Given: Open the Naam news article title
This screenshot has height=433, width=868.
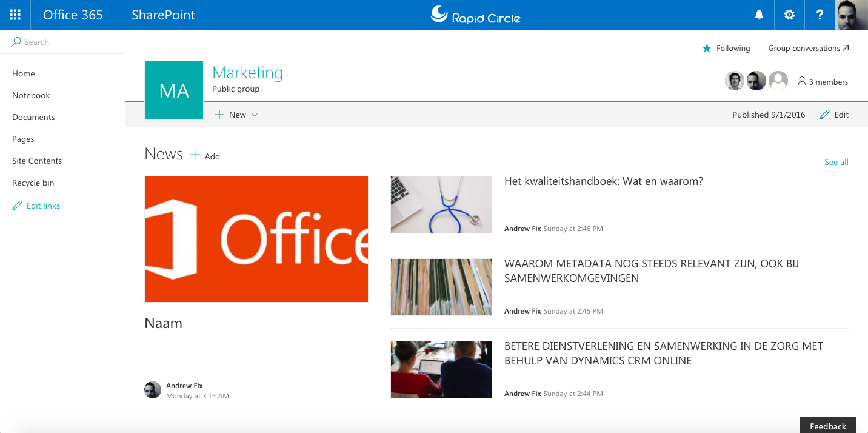Looking at the screenshot, I should 164,323.
